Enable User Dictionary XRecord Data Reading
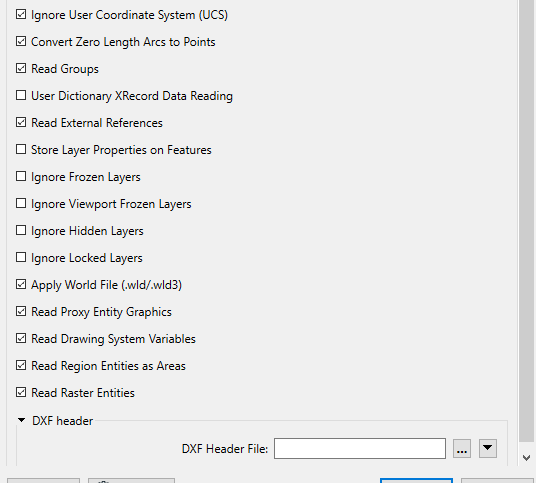The width and height of the screenshot is (536, 483). point(21,95)
